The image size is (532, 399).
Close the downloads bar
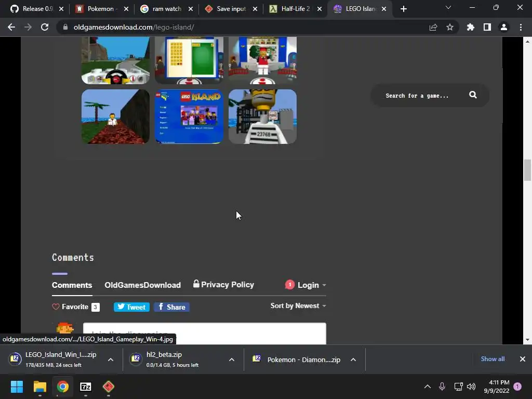[x=523, y=359]
